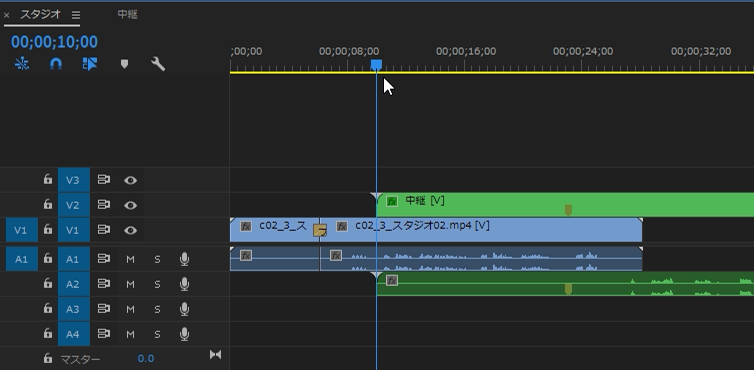
Task: Toggle sync lock on A3
Action: 104,309
